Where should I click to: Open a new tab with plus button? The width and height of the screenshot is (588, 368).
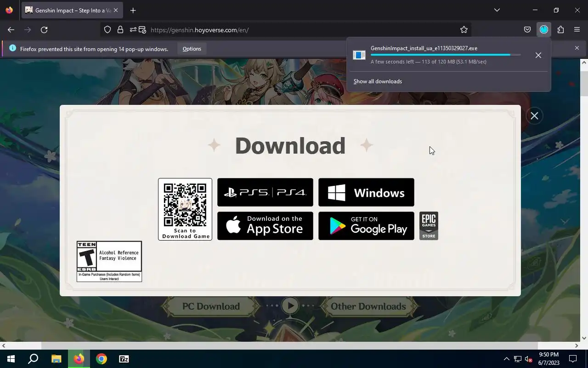coord(133,10)
